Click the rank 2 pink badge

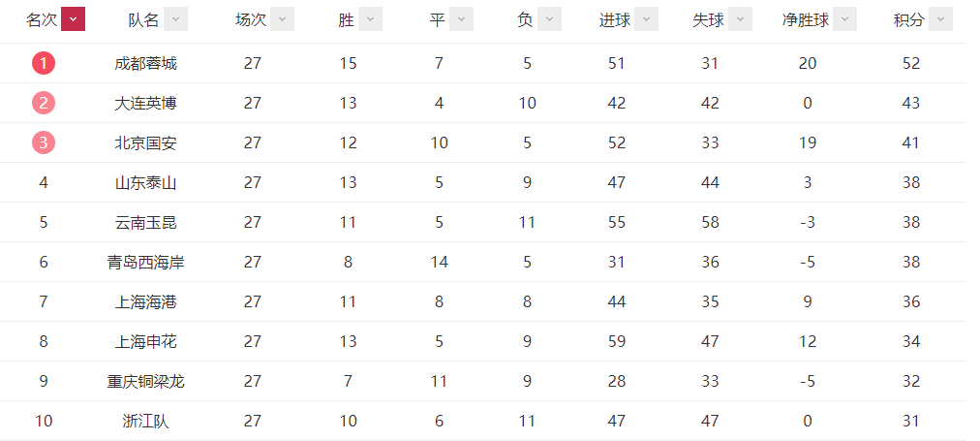tap(44, 103)
